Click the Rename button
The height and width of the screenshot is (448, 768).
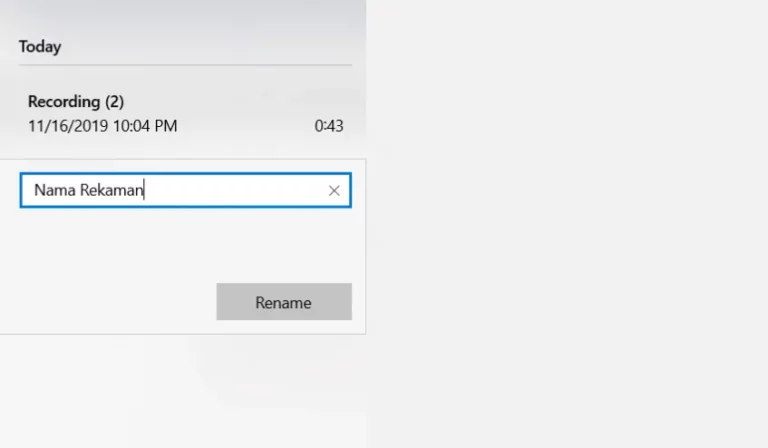pos(284,302)
